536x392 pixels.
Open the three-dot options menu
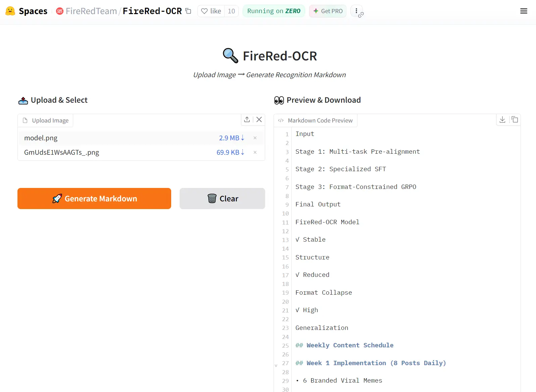pyautogui.click(x=356, y=10)
